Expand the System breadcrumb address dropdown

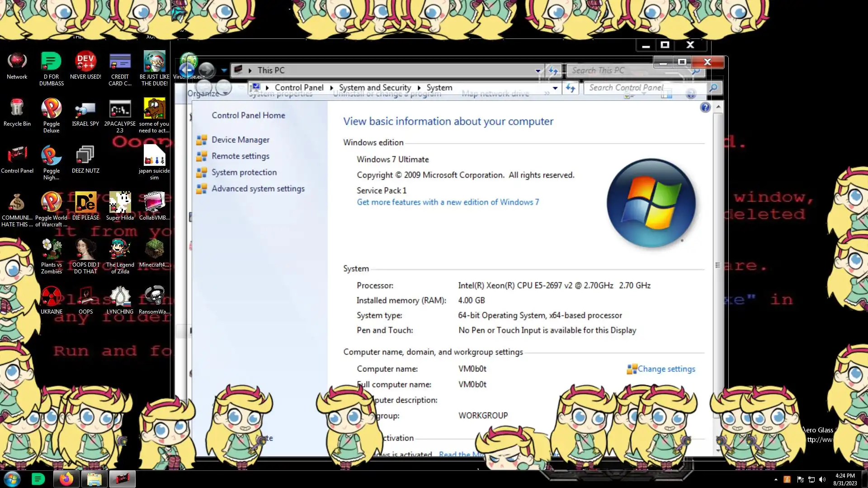555,88
